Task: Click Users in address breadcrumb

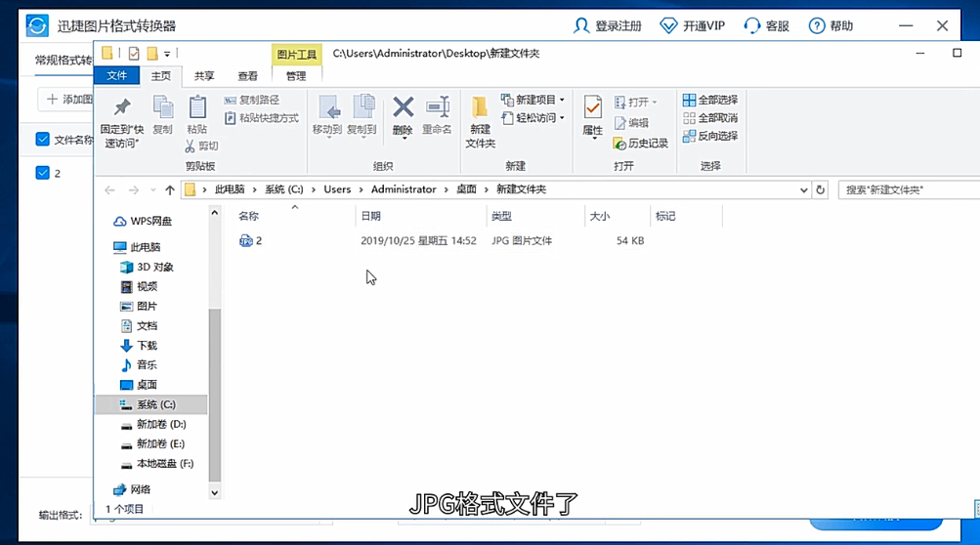Action: [x=337, y=189]
